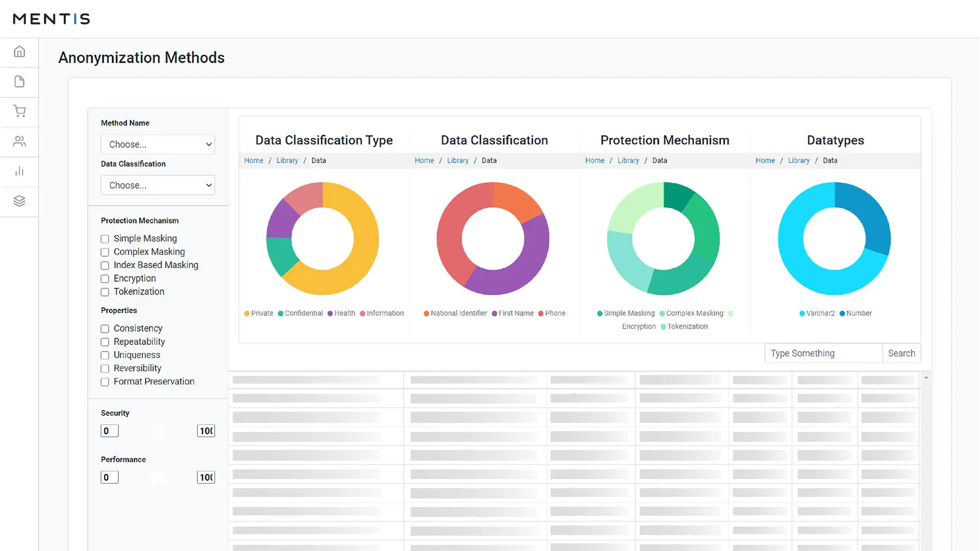The image size is (980, 551).
Task: Open the Data Classification dropdown
Action: pos(158,185)
